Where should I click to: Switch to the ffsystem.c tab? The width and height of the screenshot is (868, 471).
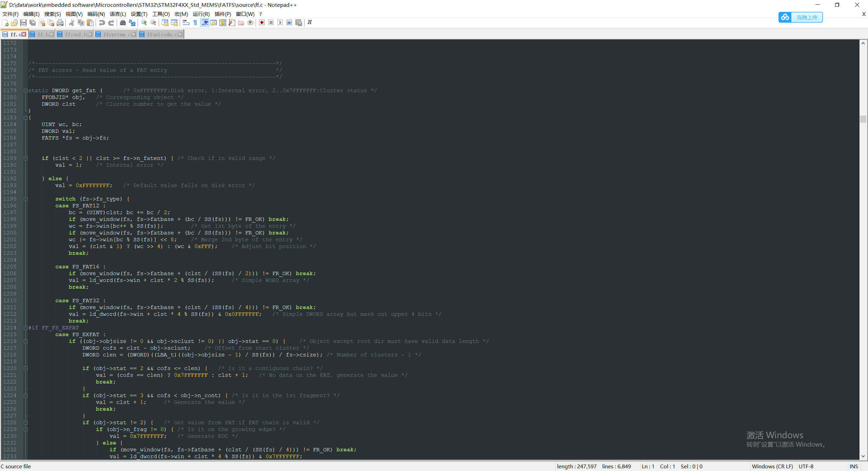(115, 34)
